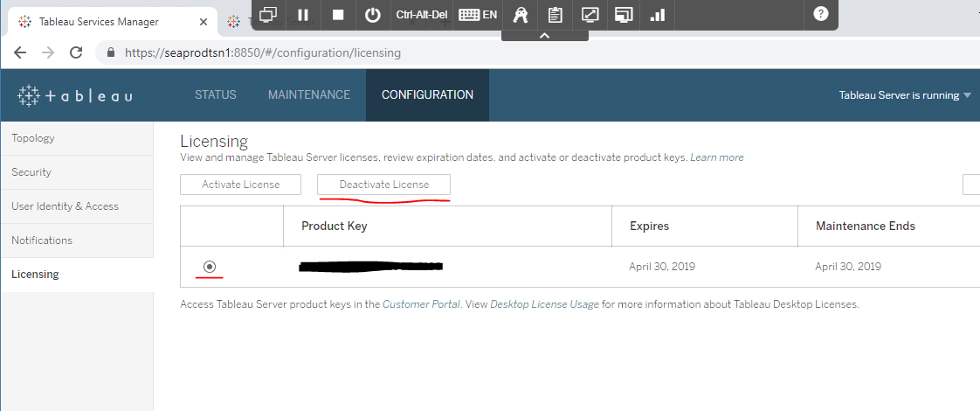Open the EN keyboard layout selector
The height and width of the screenshot is (411, 980).
[x=478, y=14]
